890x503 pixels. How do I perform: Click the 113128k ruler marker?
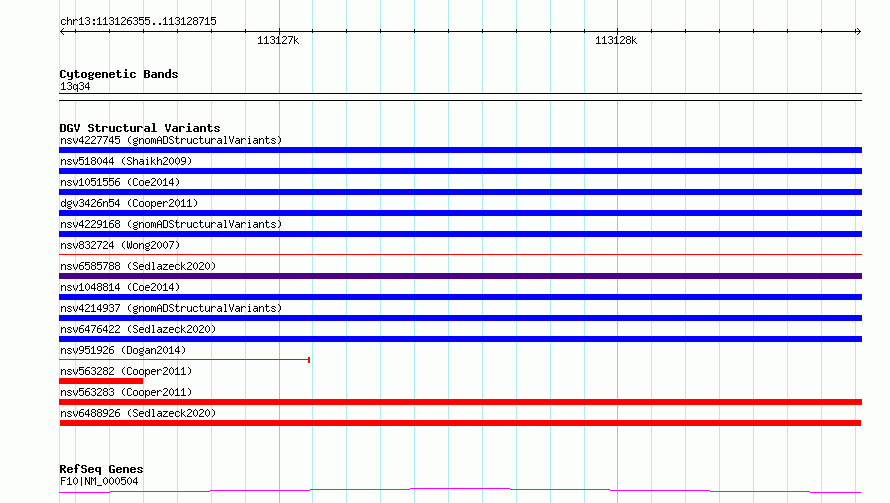pyautogui.click(x=616, y=40)
